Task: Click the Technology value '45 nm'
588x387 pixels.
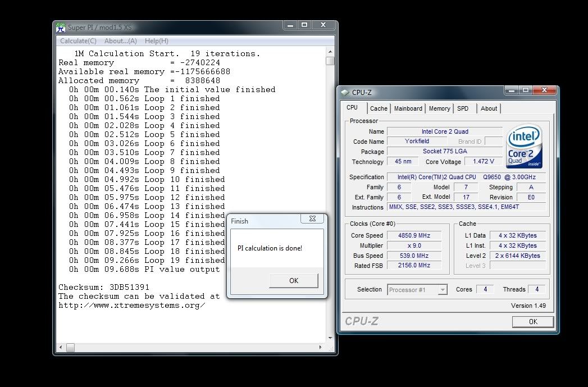Action: click(403, 161)
